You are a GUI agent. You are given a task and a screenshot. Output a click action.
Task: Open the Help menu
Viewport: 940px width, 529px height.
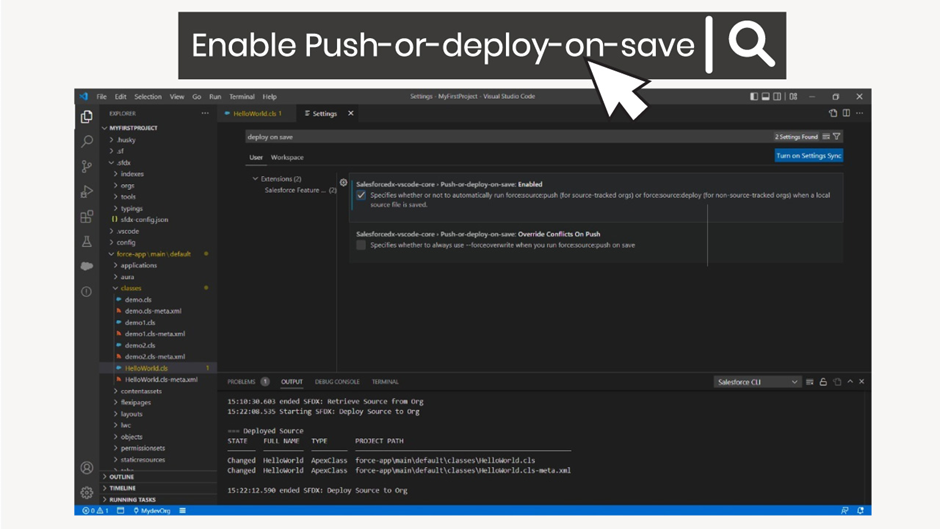coord(270,97)
